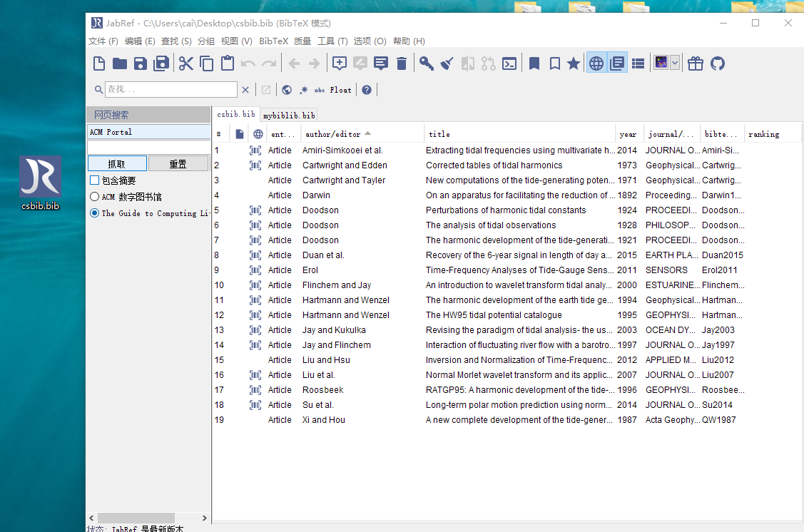Screen dimensions: 804x532
Task: Toggle regular expression search
Action: [304, 90]
